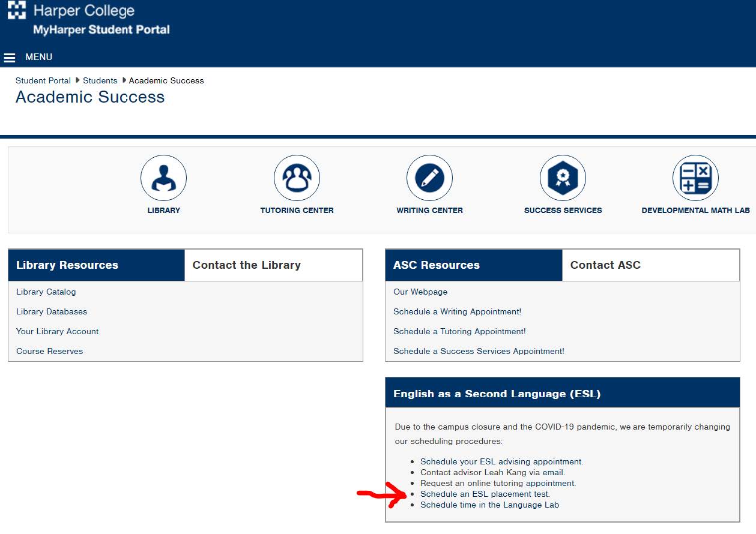Viewport: 756px width, 534px height.
Task: Click the Harper College name text
Action: (84, 10)
